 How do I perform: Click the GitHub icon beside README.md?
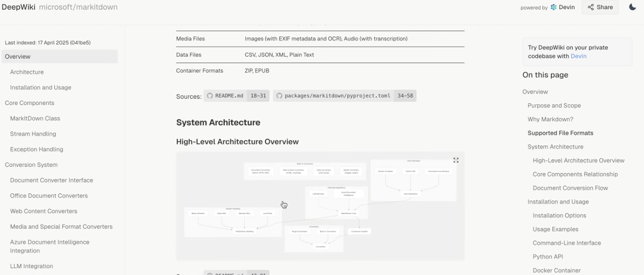(x=210, y=96)
